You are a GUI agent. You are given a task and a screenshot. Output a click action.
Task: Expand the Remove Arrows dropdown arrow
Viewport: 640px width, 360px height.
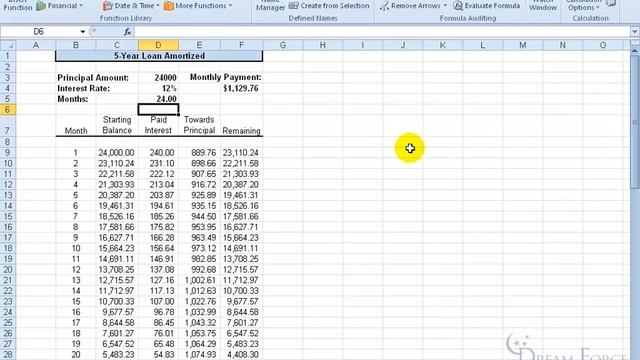coord(445,6)
